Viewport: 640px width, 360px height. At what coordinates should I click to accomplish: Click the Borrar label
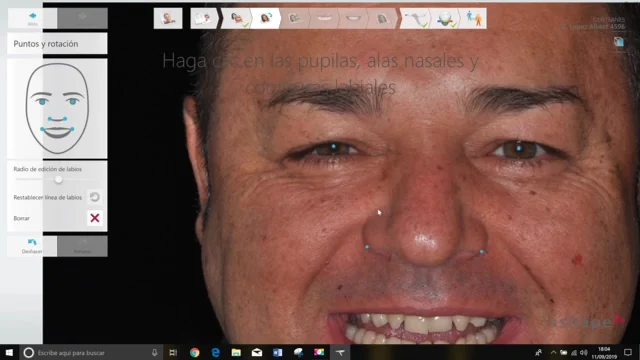(x=22, y=218)
